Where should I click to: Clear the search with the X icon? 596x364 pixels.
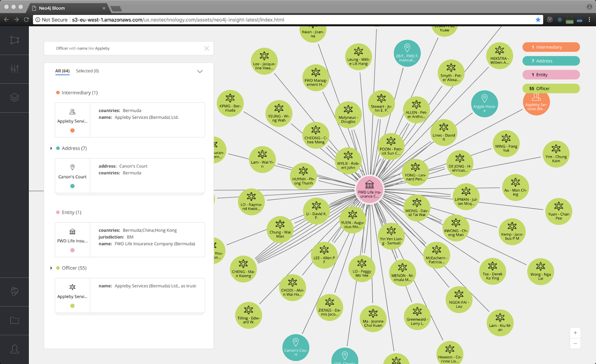tap(207, 48)
